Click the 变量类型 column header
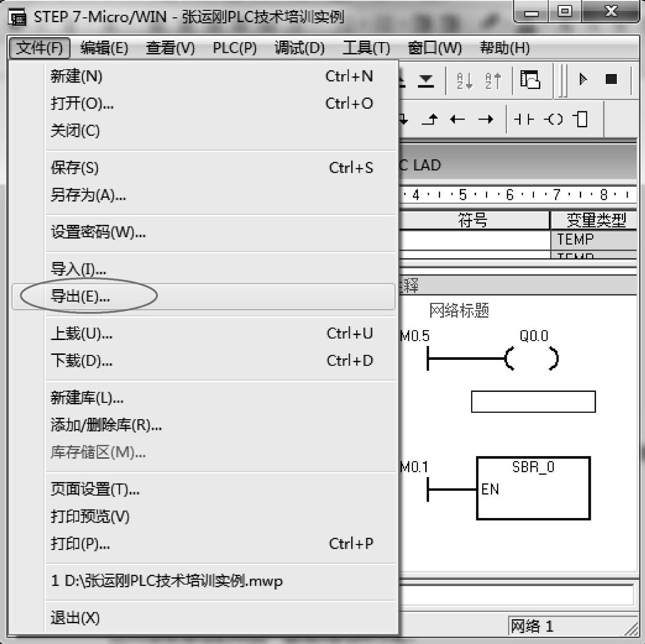This screenshot has width=645, height=644. [x=594, y=220]
